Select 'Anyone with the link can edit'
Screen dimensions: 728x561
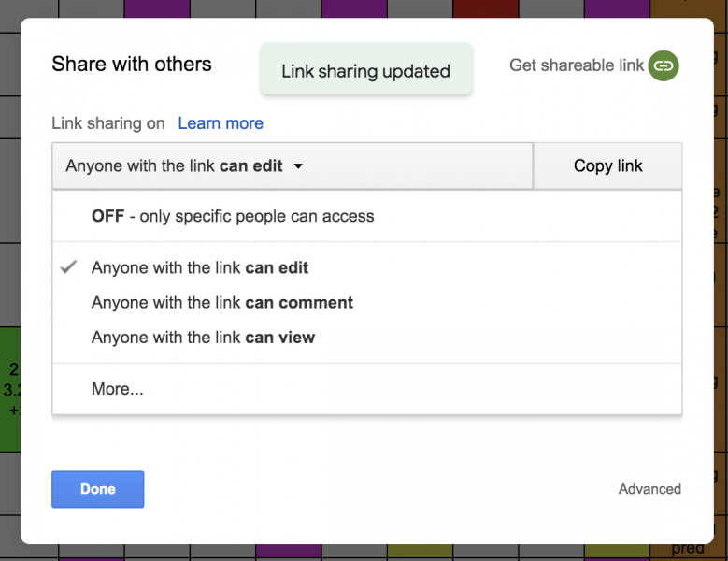200,267
